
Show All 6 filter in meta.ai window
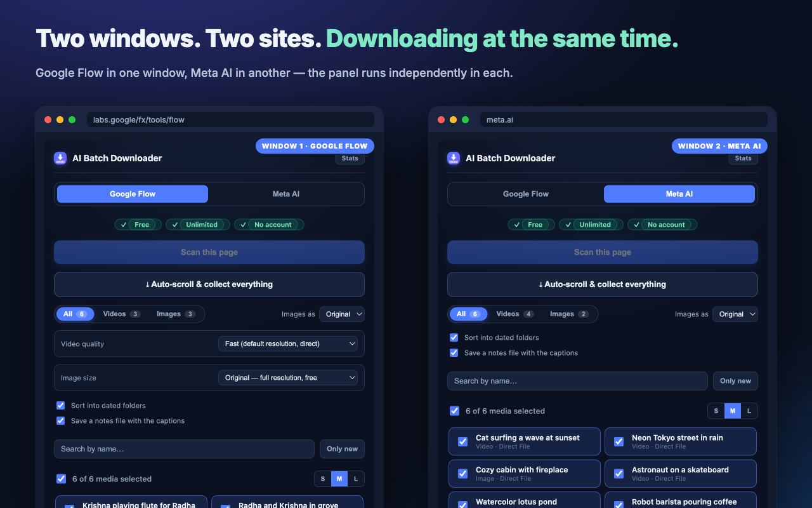tap(468, 314)
